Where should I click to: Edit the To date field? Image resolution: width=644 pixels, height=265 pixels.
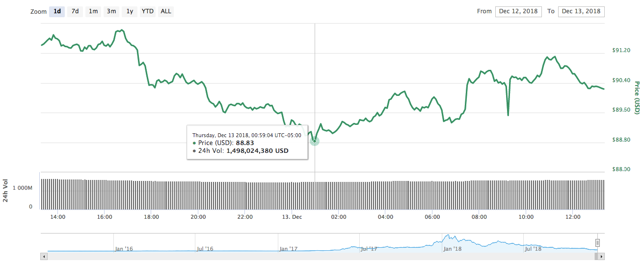[581, 11]
